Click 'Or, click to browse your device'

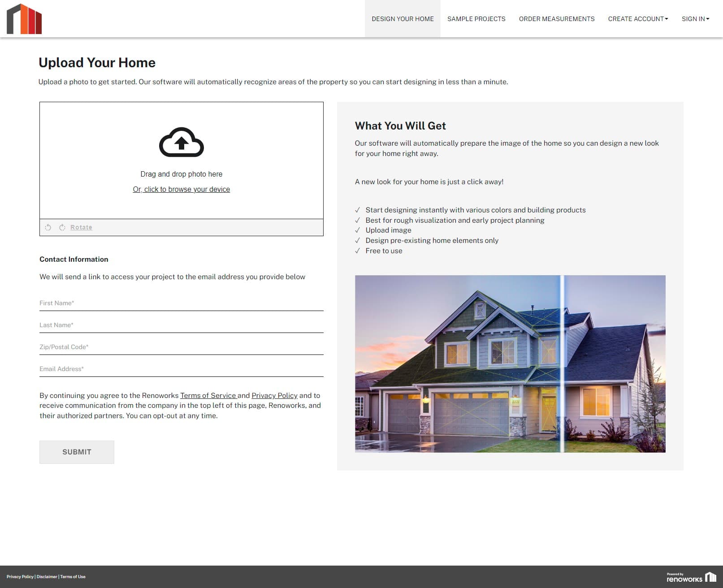point(182,189)
